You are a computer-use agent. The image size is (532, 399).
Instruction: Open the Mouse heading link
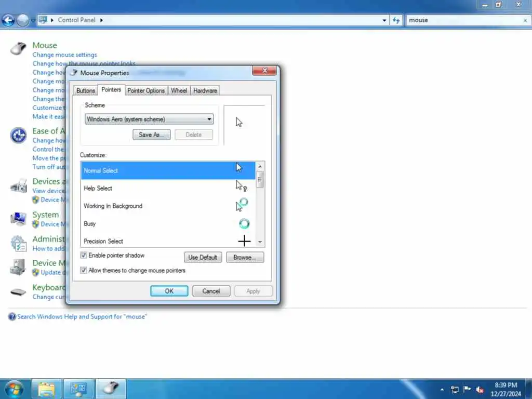tap(45, 45)
